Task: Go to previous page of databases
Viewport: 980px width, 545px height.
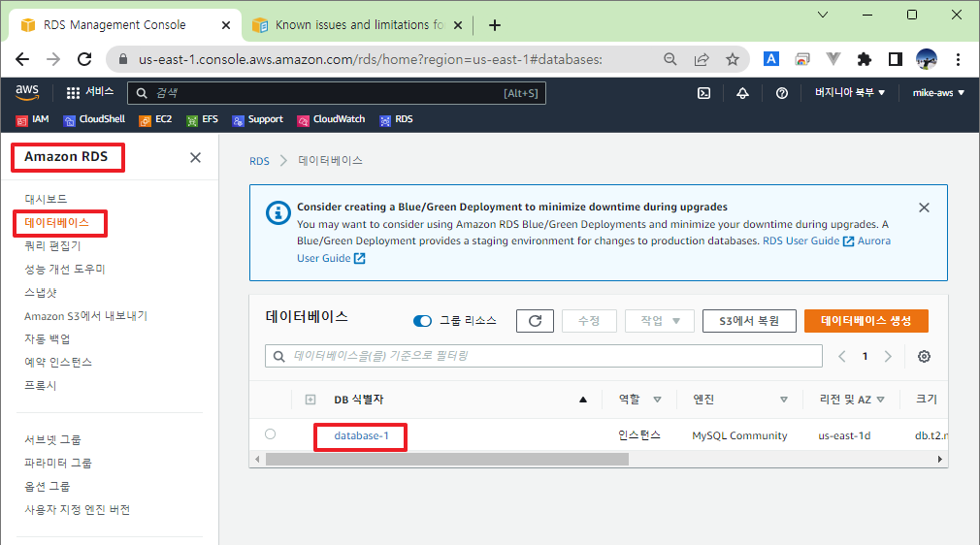Action: 842,356
